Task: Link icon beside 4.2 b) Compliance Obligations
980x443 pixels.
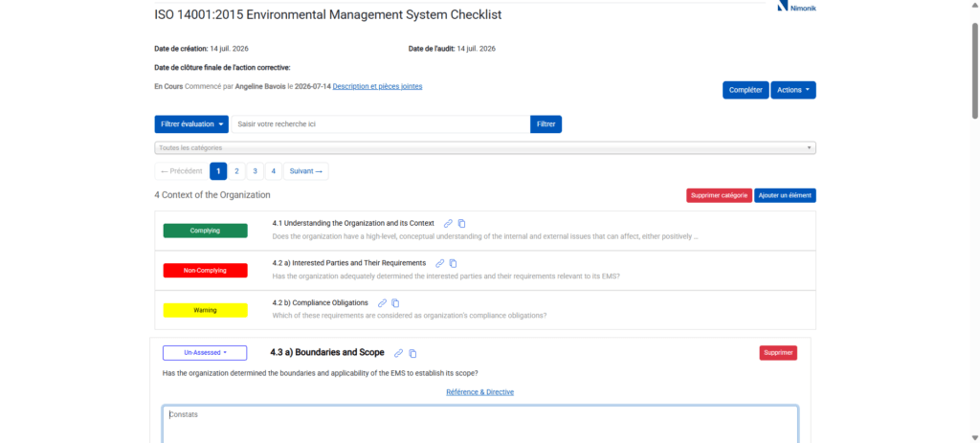Action: point(383,303)
